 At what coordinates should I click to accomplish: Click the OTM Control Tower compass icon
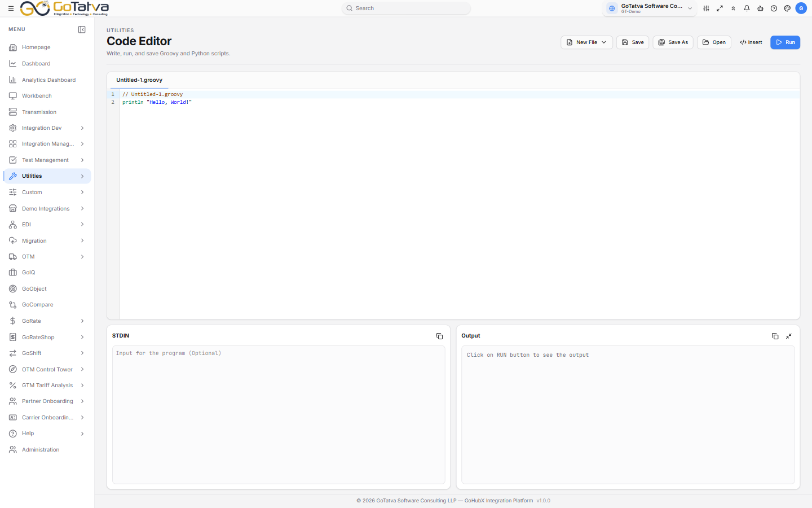tap(12, 370)
